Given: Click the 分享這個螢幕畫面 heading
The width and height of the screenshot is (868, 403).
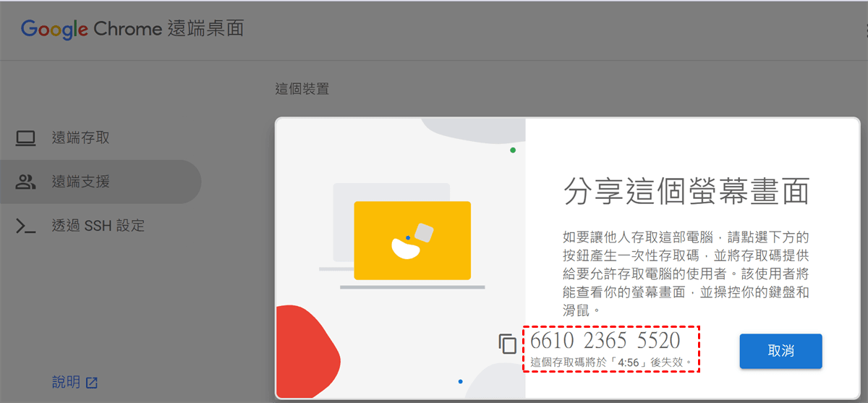Looking at the screenshot, I should pyautogui.click(x=686, y=193).
